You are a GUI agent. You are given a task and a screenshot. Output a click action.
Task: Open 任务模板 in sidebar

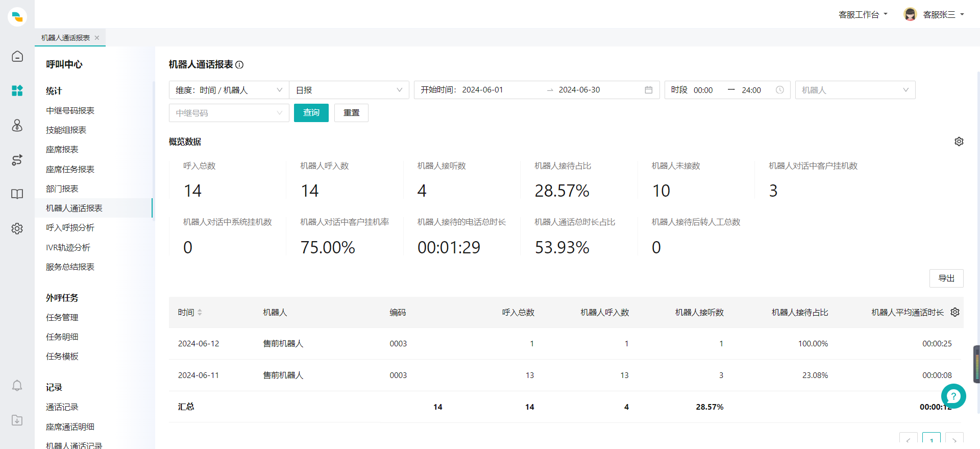click(62, 357)
